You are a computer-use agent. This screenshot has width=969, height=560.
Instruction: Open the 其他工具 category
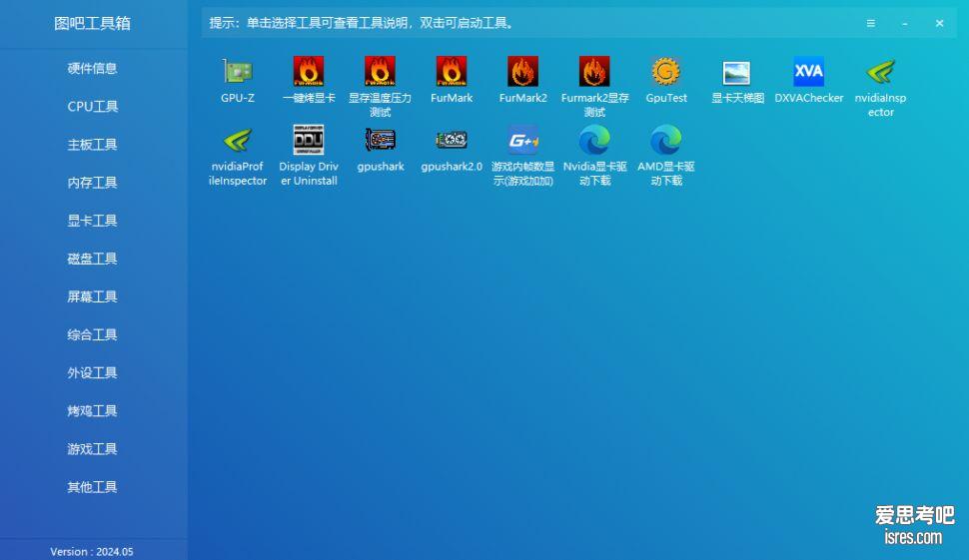92,487
